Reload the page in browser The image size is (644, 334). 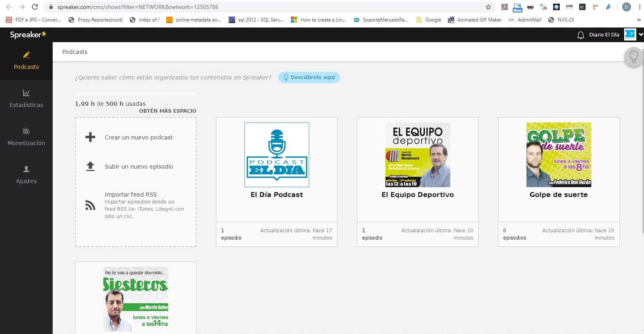pyautogui.click(x=35, y=7)
